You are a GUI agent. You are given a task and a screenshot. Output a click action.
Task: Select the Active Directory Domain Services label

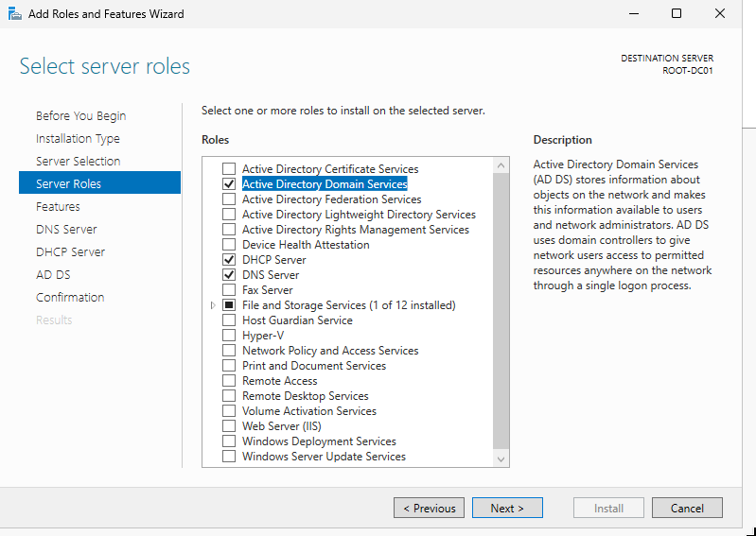tap(325, 184)
